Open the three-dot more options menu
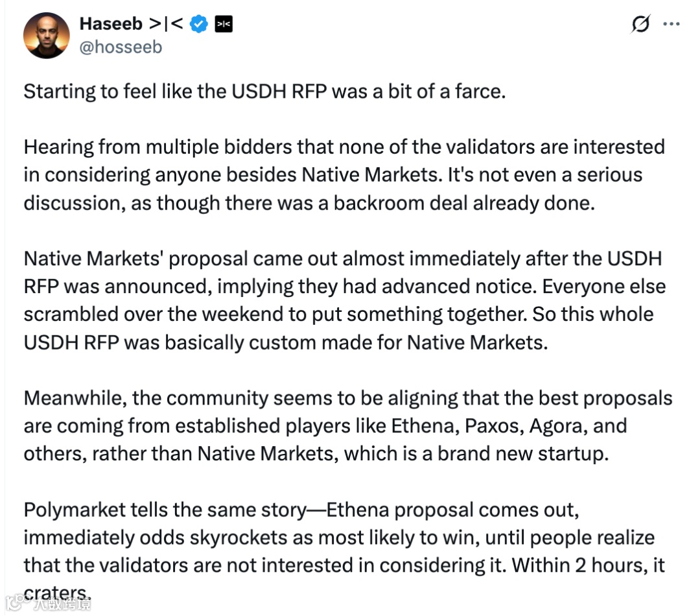Image resolution: width=700 pixels, height=616 pixels. click(x=671, y=25)
